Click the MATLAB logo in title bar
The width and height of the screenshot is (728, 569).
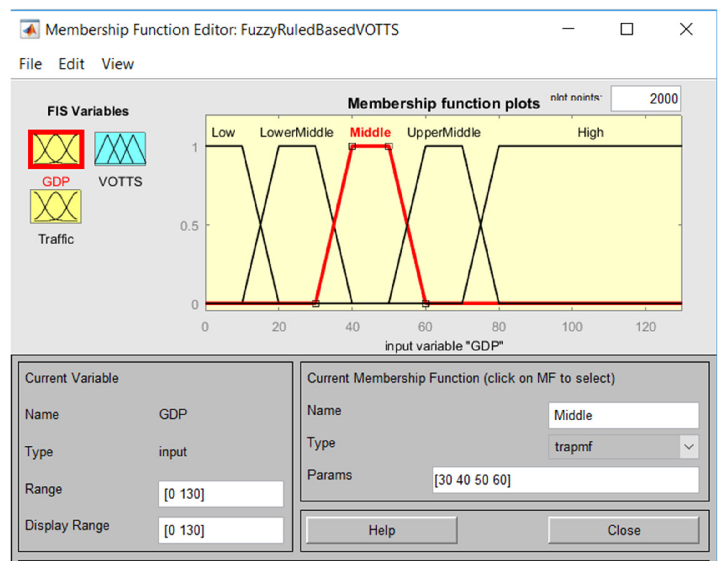(x=30, y=30)
